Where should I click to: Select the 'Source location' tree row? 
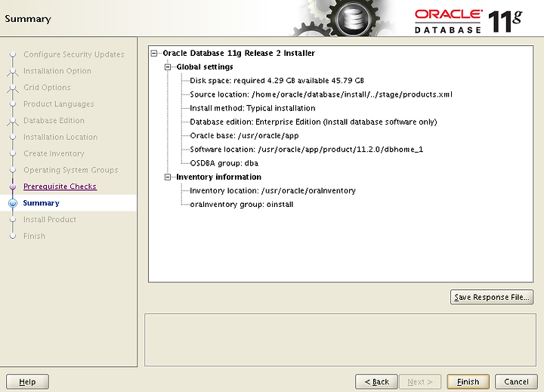point(321,94)
